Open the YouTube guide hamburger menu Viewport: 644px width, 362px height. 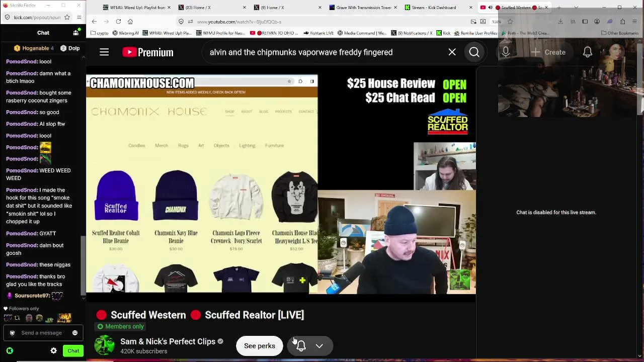pyautogui.click(x=104, y=52)
